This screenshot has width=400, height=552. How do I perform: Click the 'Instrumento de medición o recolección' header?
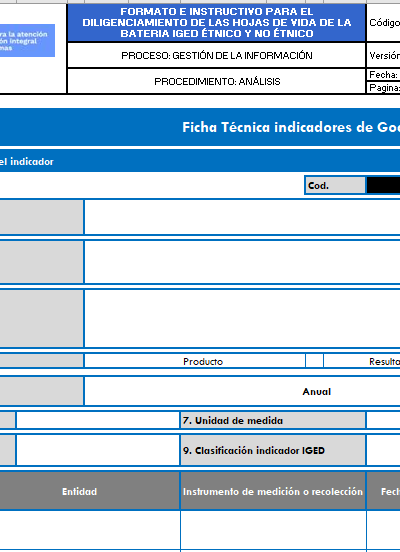click(x=273, y=491)
